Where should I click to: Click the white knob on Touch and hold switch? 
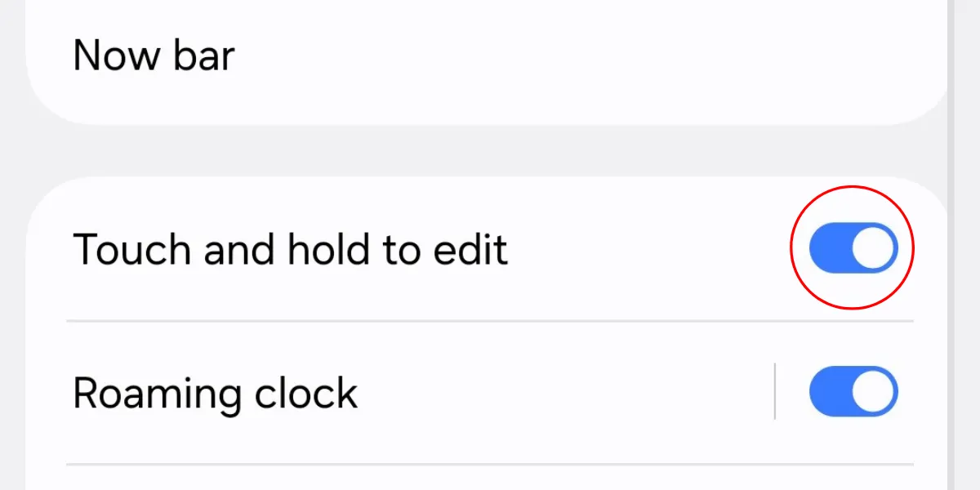[873, 248]
